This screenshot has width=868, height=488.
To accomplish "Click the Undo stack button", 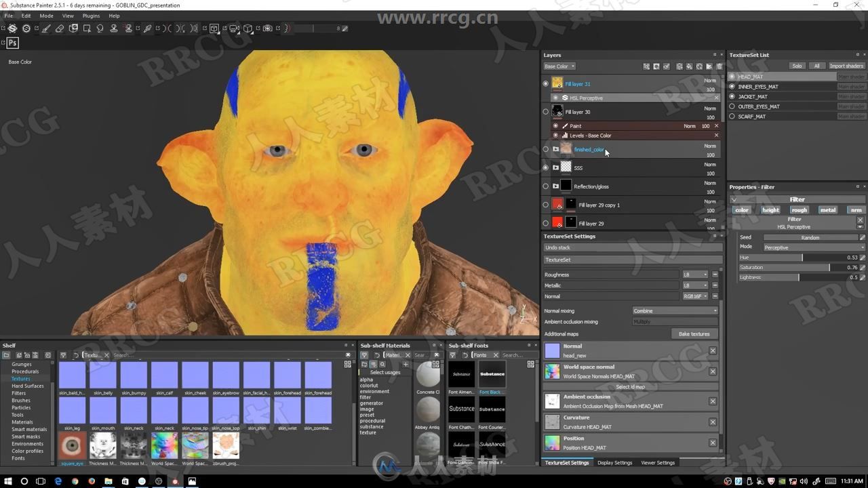I will pyautogui.click(x=632, y=247).
